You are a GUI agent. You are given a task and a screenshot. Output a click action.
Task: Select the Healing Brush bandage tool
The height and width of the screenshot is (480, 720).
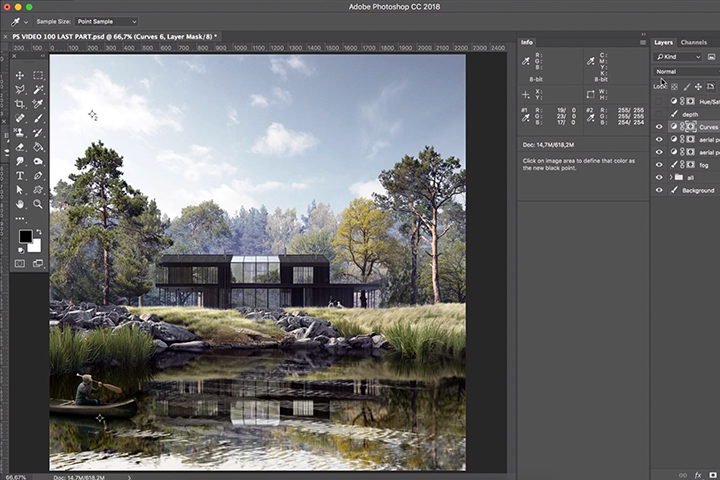(x=20, y=118)
